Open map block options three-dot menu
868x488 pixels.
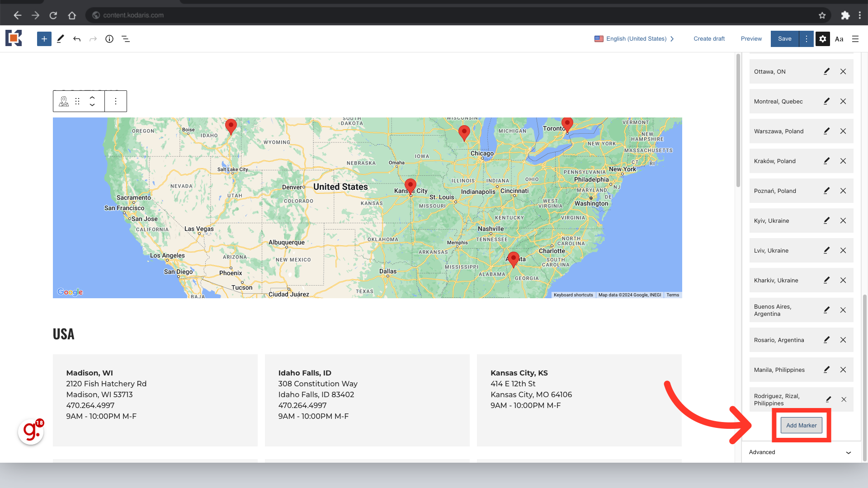pos(116,101)
